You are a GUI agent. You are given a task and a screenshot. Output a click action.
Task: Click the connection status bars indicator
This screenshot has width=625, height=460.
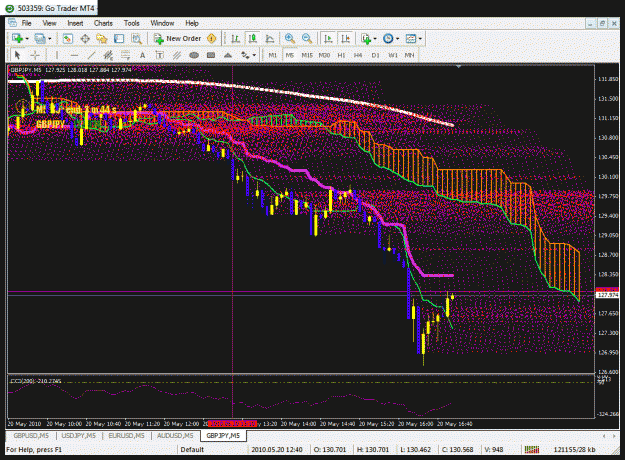[532, 450]
